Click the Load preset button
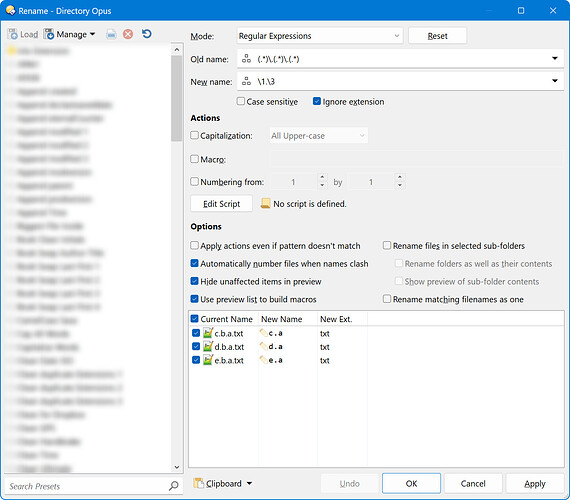The height and width of the screenshot is (500, 570). click(x=23, y=34)
